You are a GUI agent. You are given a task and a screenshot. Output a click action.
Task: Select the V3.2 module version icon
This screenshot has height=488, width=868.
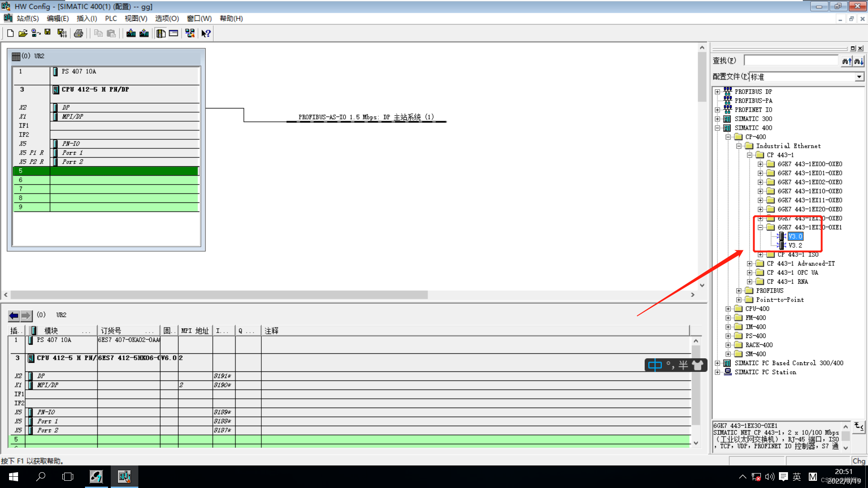(782, 245)
